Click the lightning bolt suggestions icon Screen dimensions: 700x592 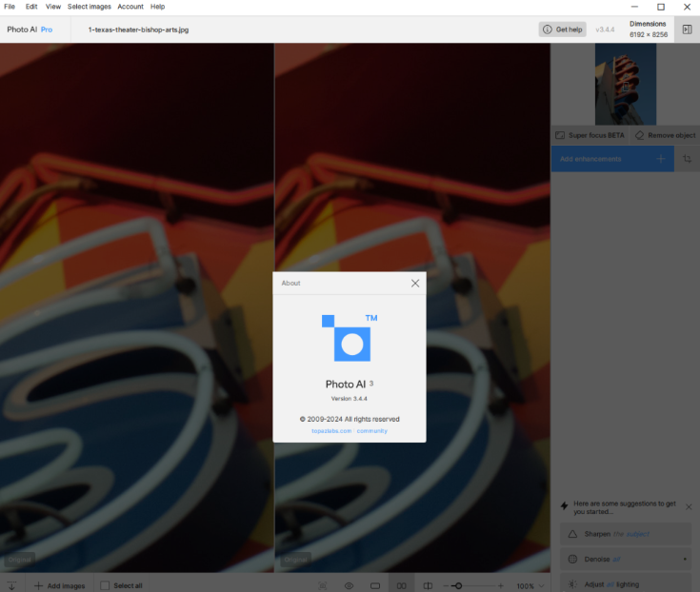point(564,506)
